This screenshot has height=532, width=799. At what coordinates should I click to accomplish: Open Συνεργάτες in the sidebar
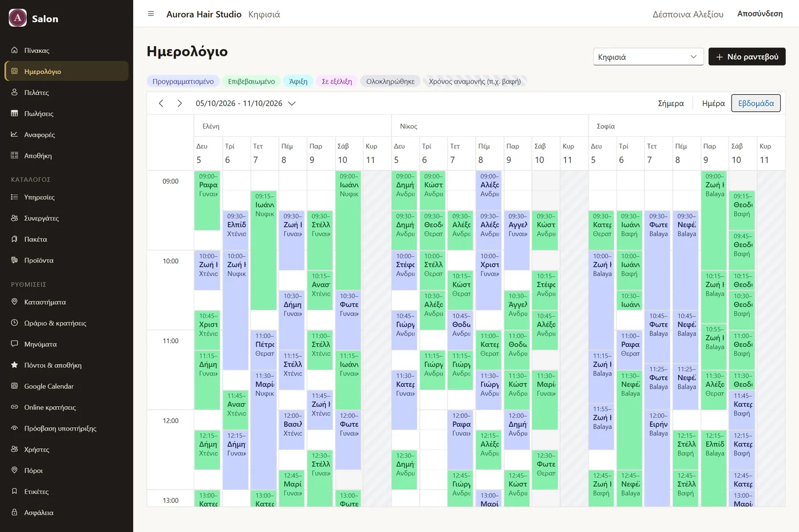click(66, 218)
